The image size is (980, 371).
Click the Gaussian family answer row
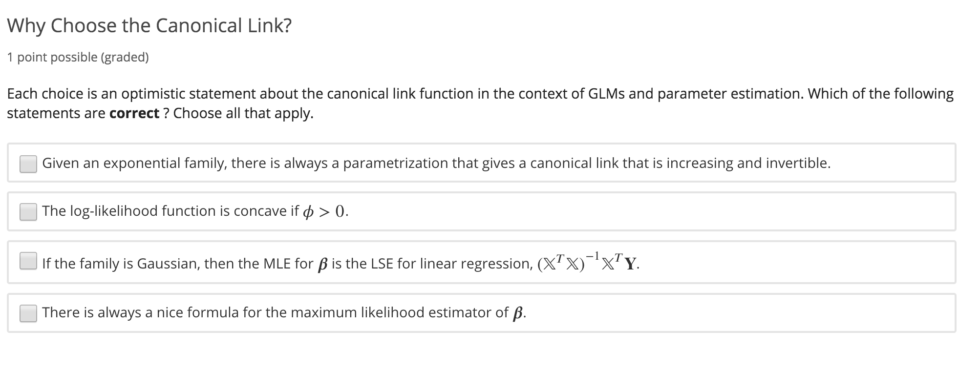(342, 262)
